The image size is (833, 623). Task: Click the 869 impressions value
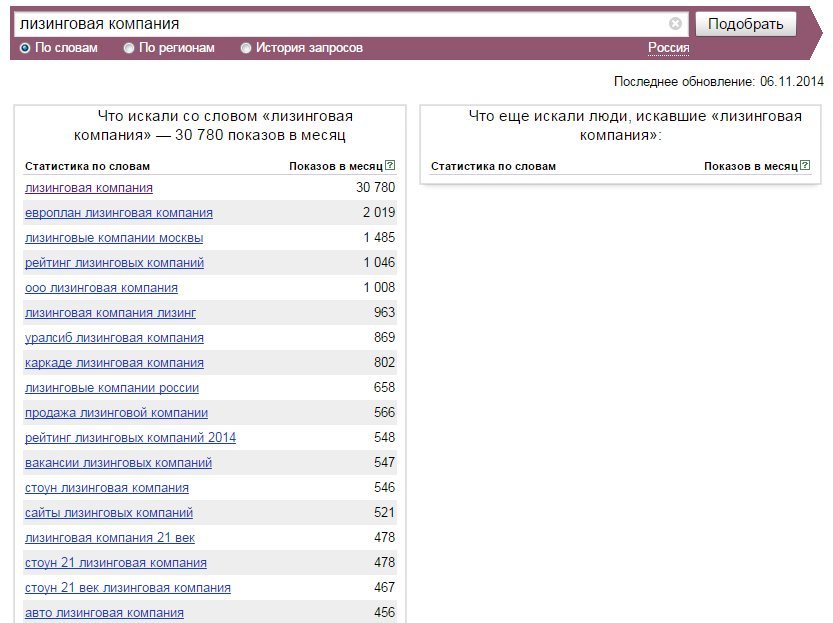(384, 337)
